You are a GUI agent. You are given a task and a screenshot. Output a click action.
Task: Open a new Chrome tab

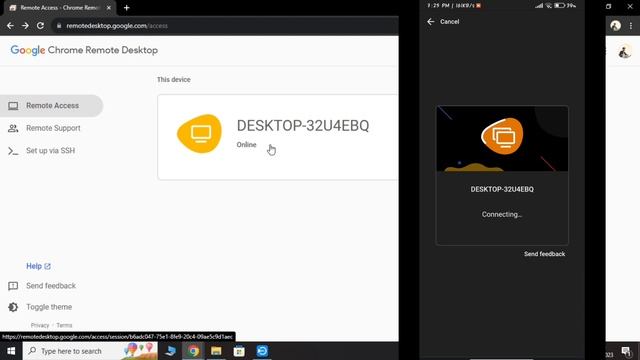click(127, 8)
